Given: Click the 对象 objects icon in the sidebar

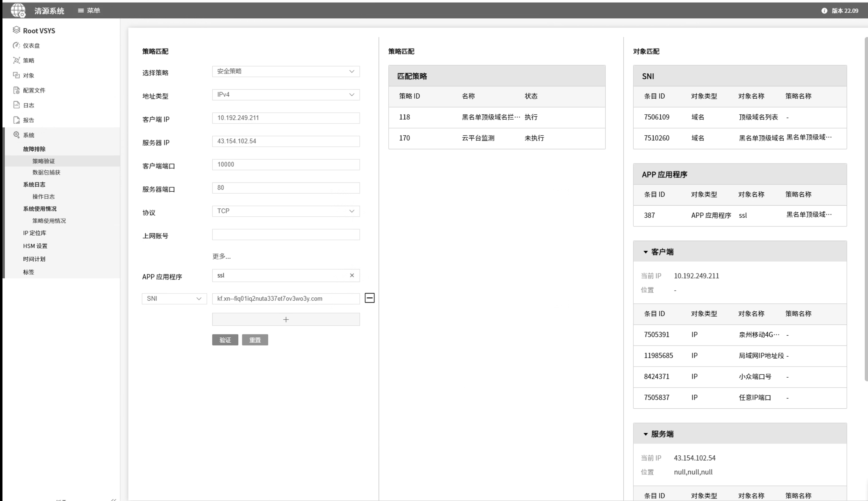Looking at the screenshot, I should (16, 75).
